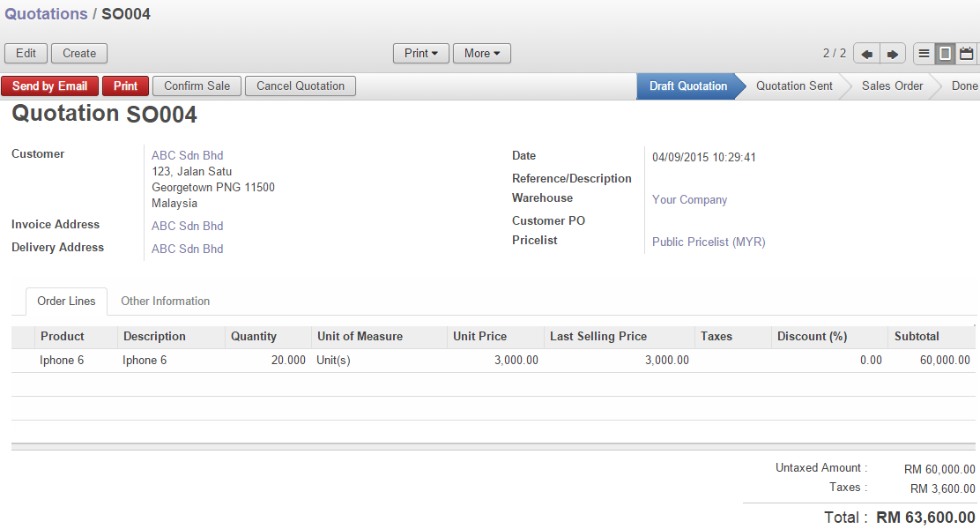The width and height of the screenshot is (980, 529).
Task: Go to previous record arrow
Action: pyautogui.click(x=866, y=54)
